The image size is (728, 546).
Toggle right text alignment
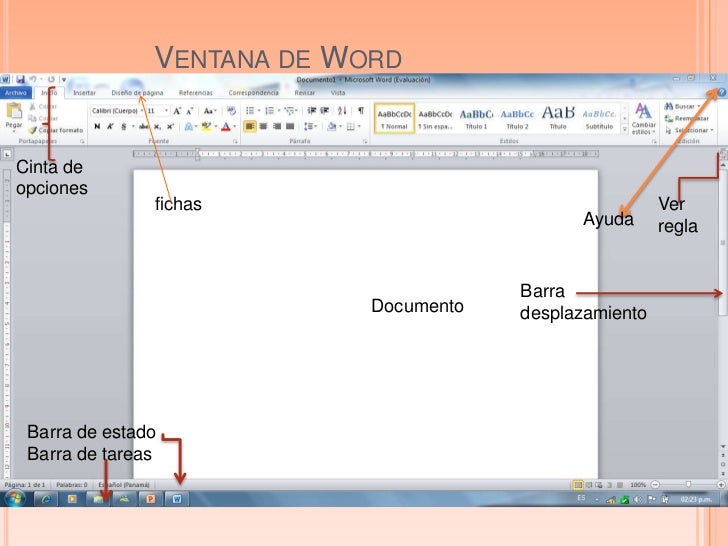[x=277, y=126]
